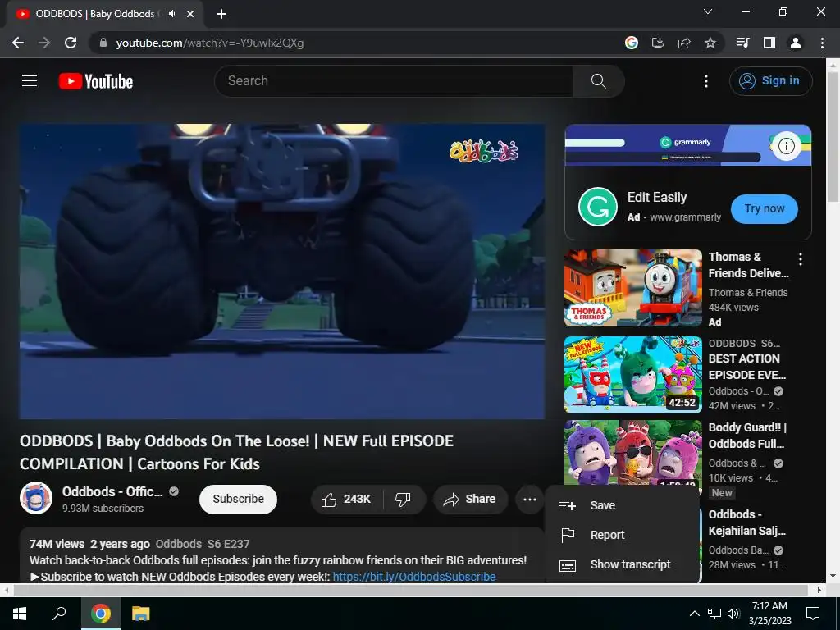Share the Oddbods video
840x630 pixels.
470,500
